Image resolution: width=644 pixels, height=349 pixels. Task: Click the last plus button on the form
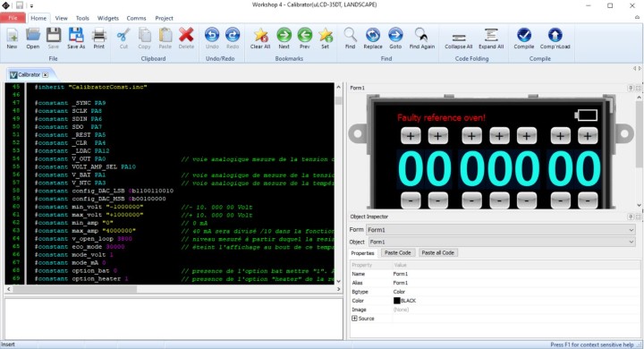[x=588, y=136]
